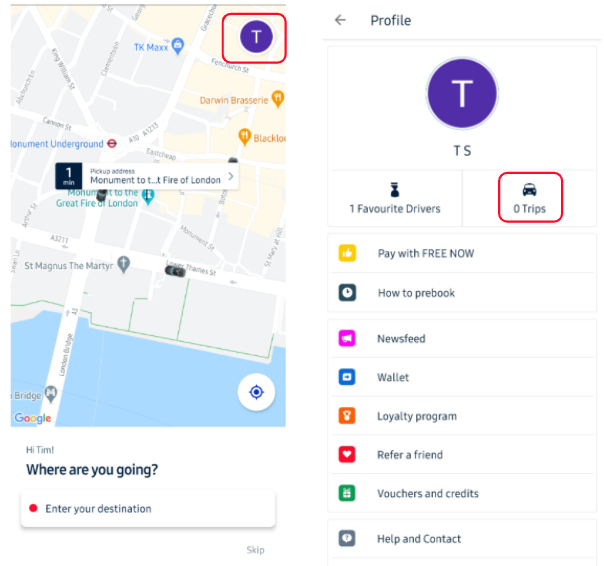
Task: Expand pickup address chevron arrow
Action: (x=231, y=176)
